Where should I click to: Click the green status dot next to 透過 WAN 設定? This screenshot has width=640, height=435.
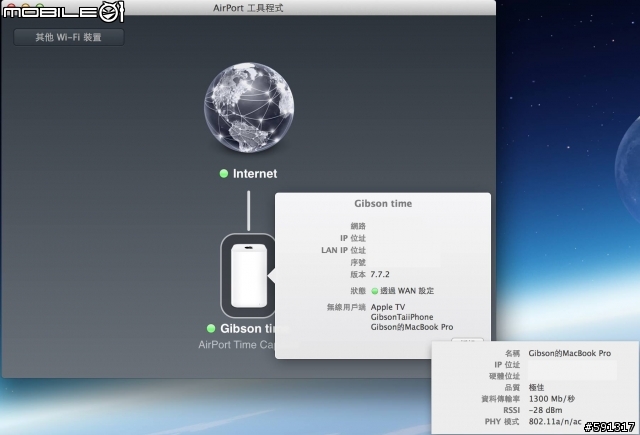375,291
